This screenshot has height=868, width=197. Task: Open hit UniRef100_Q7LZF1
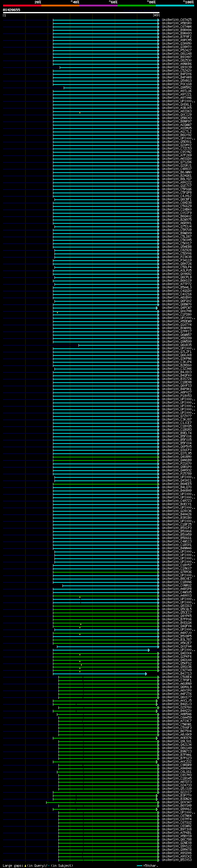[177, 352]
